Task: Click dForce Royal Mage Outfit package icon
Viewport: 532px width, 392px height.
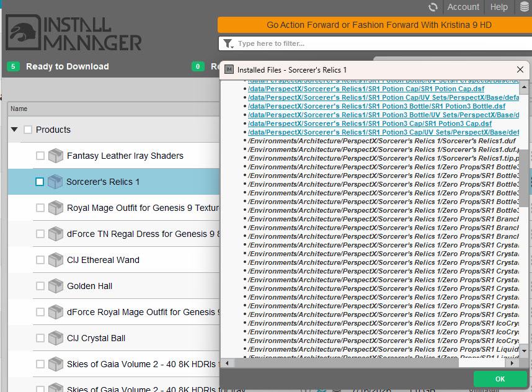Action: (x=55, y=312)
